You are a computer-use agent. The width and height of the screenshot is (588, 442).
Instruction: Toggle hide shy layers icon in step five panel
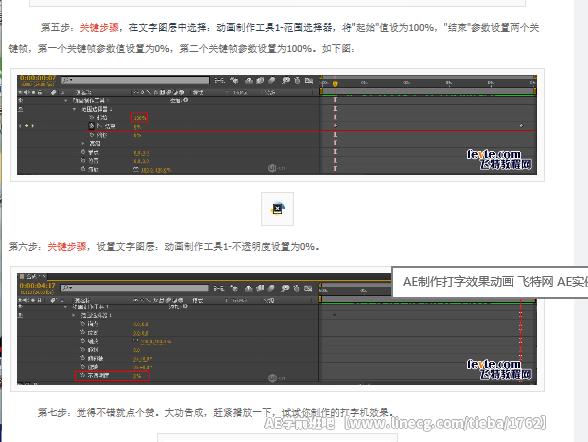[x=249, y=80]
